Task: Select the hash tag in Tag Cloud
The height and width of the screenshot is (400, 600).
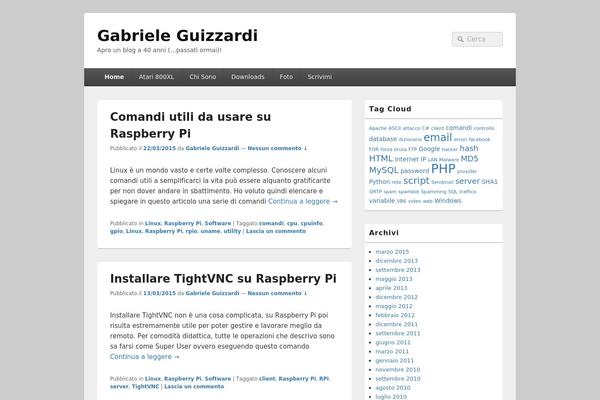Action: click(469, 148)
